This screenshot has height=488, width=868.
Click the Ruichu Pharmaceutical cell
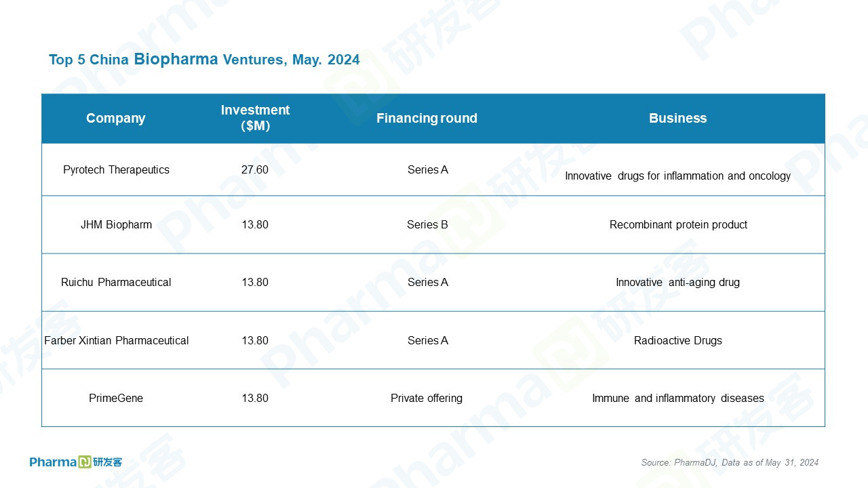click(x=116, y=282)
